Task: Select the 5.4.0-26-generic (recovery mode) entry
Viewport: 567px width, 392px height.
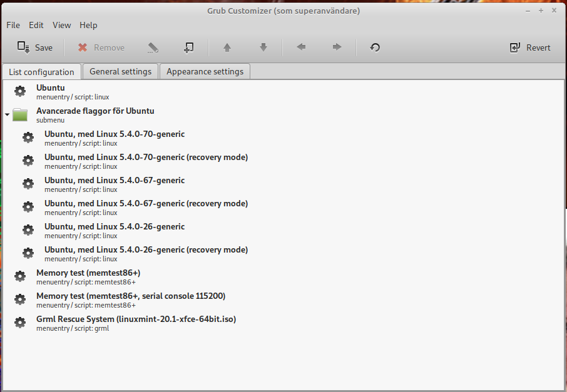Action: 283,254
